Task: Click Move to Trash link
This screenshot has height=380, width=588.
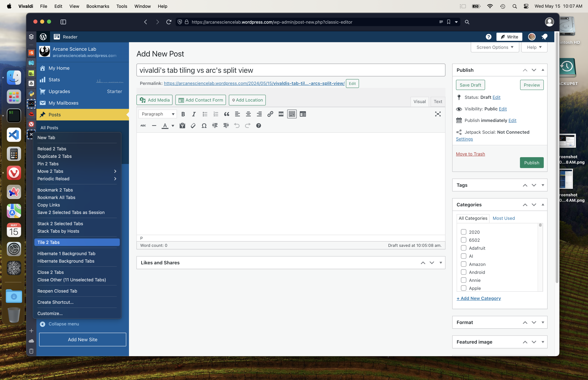Action: 470,154
